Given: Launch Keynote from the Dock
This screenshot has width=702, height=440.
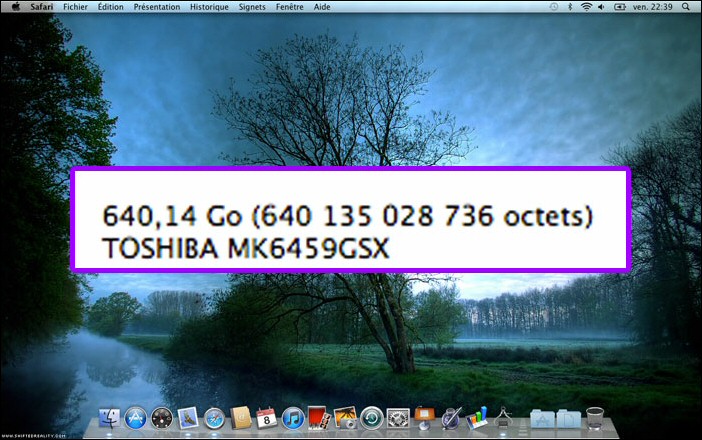Looking at the screenshot, I should [424, 418].
